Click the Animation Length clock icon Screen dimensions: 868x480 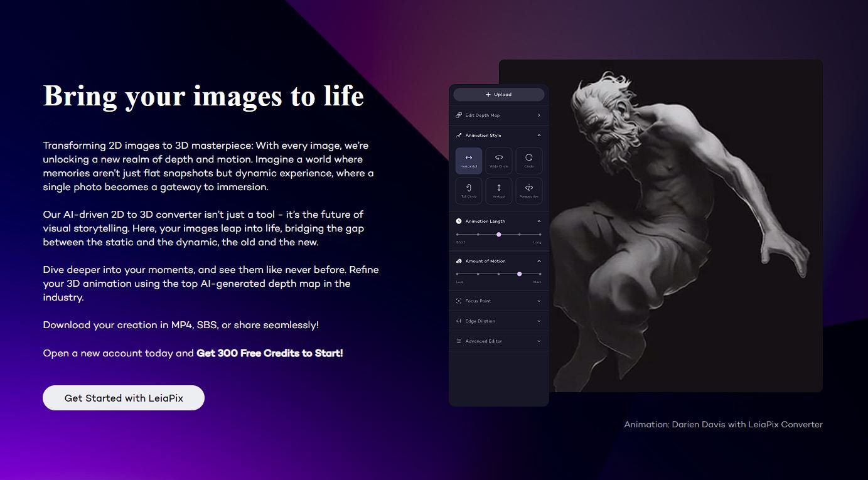tap(459, 221)
